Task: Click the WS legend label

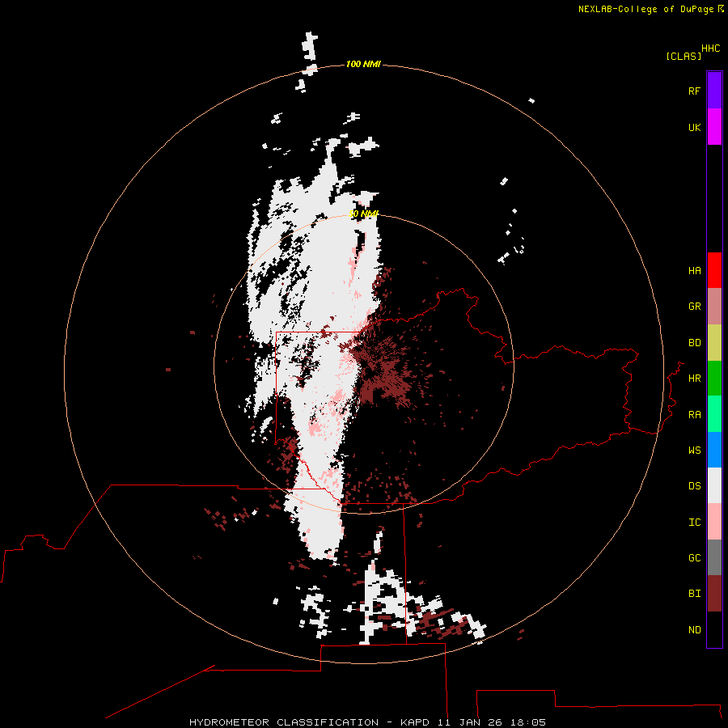Action: pyautogui.click(x=694, y=451)
